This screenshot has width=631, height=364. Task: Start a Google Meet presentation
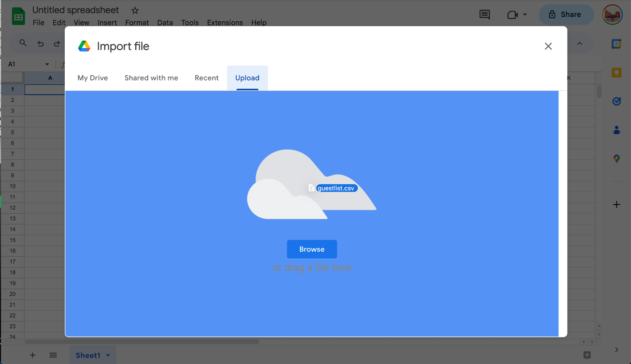click(x=512, y=14)
